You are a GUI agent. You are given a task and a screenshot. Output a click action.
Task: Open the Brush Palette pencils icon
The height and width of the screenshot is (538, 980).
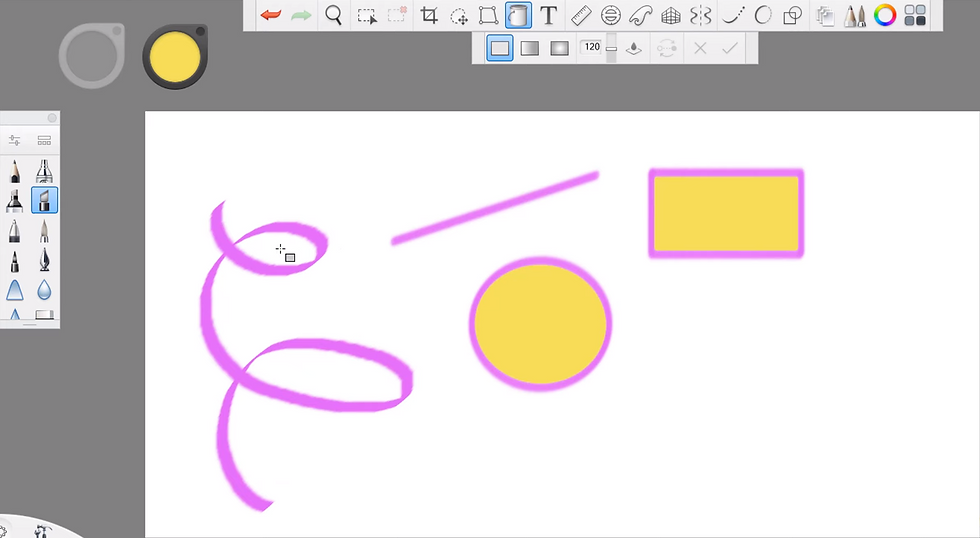(854, 16)
